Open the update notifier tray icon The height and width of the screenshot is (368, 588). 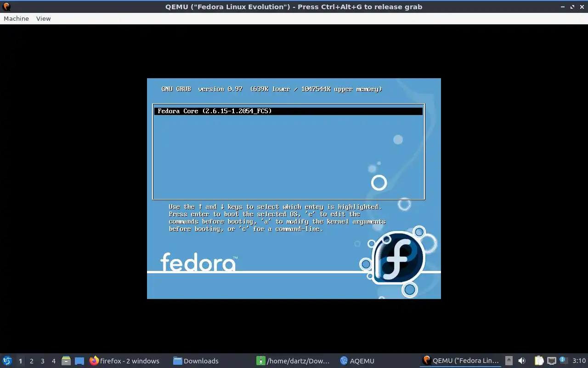564,361
